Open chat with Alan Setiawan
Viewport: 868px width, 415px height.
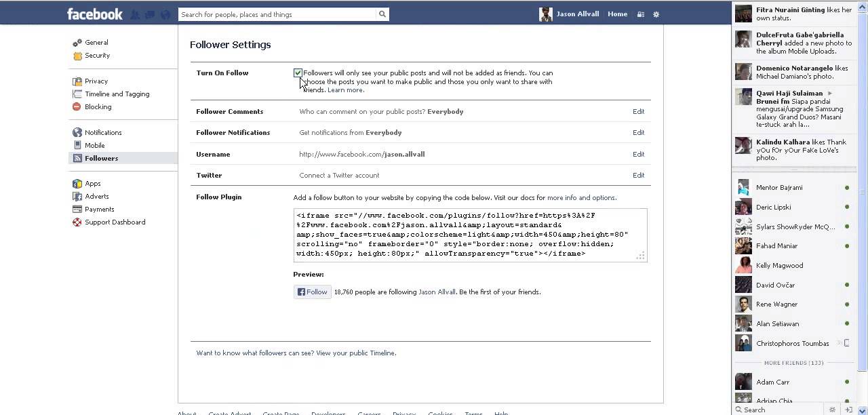click(792, 323)
